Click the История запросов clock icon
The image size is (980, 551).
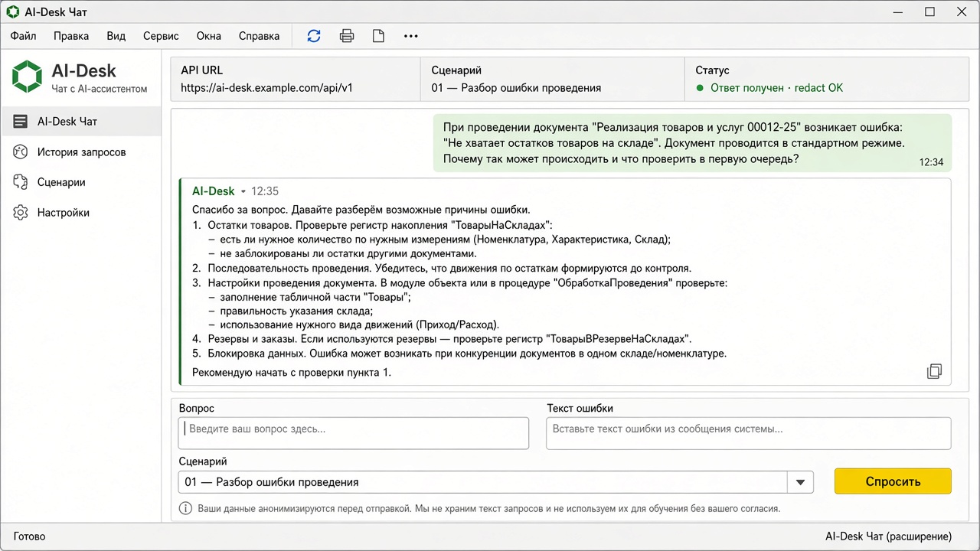(21, 152)
